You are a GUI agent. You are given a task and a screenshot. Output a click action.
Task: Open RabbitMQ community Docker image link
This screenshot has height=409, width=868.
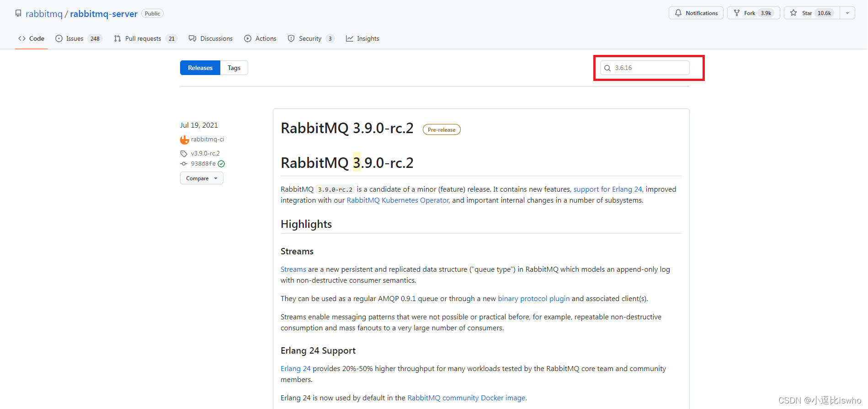click(466, 398)
